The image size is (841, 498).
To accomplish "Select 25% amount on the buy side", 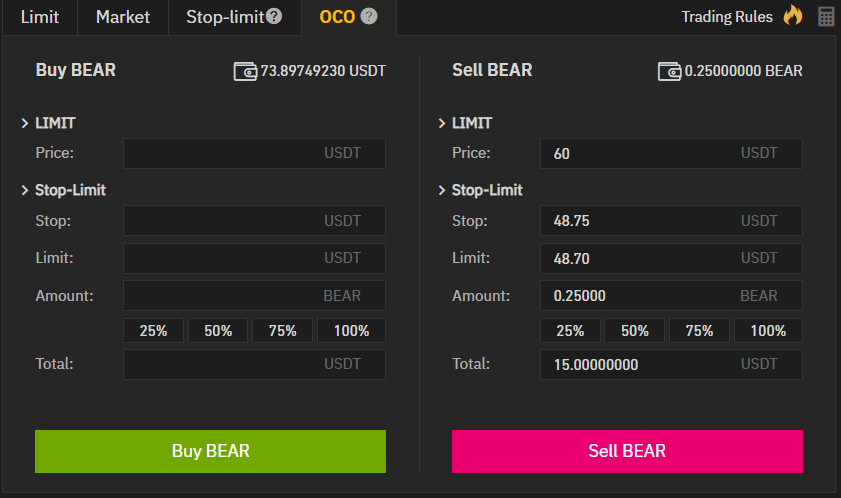I will pos(153,331).
